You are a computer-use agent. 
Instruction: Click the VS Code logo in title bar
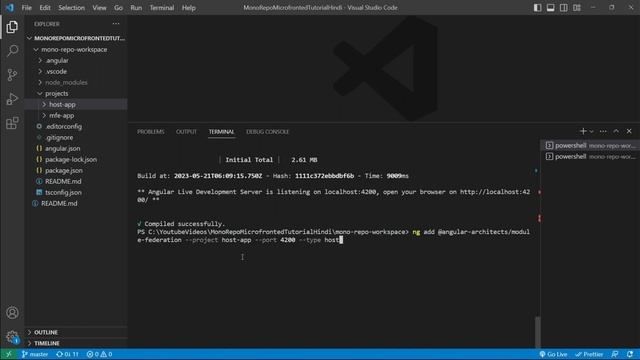click(9, 8)
